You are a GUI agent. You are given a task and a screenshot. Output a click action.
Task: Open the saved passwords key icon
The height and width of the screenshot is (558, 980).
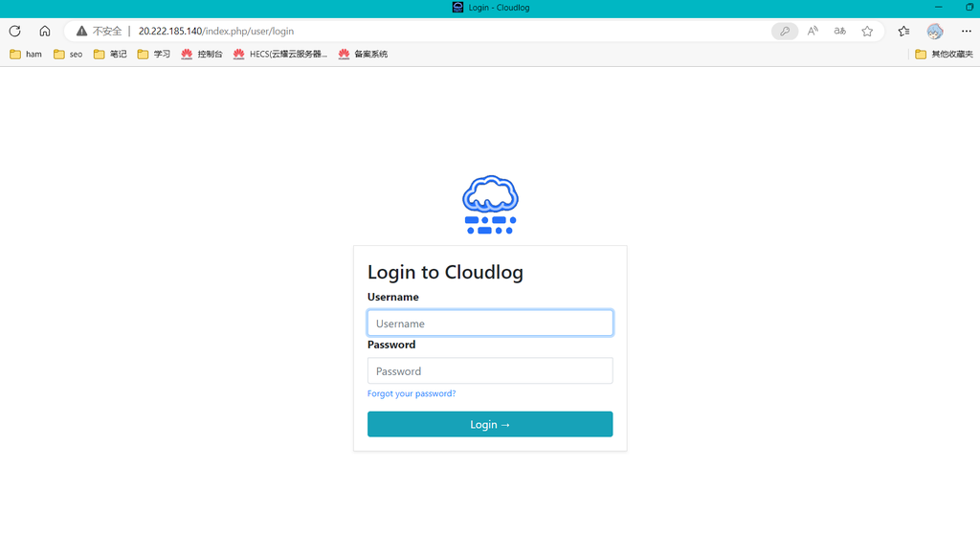(785, 31)
